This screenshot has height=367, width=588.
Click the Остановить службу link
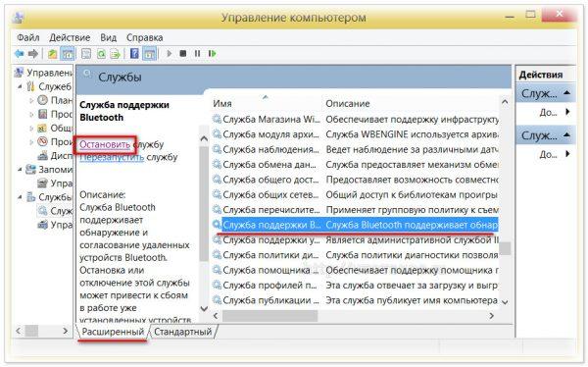(105, 144)
